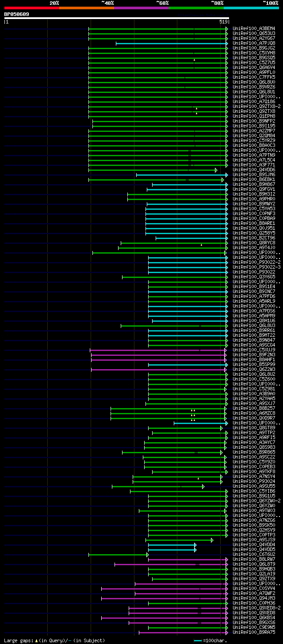Open hit UniRef100_C5XUJ9
283x644 pixels.
[254, 350]
